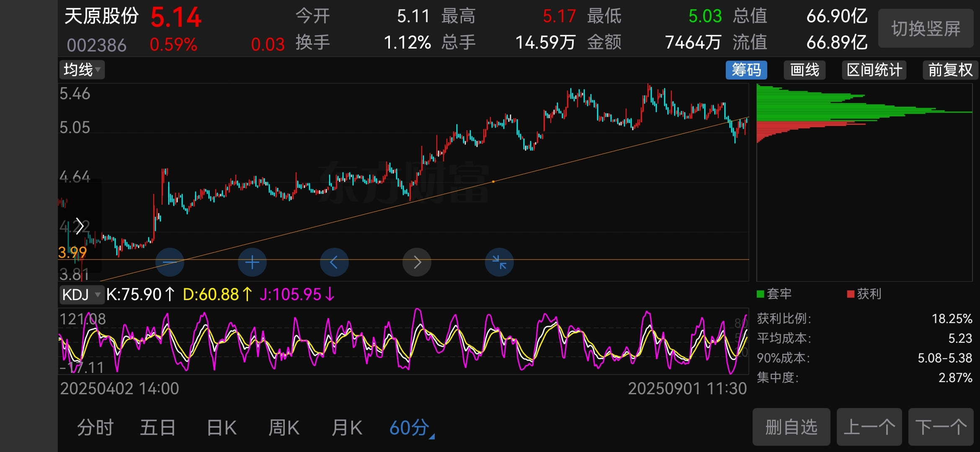The height and width of the screenshot is (452, 980).
Task: Click the stock code 002386
Action: click(x=97, y=45)
